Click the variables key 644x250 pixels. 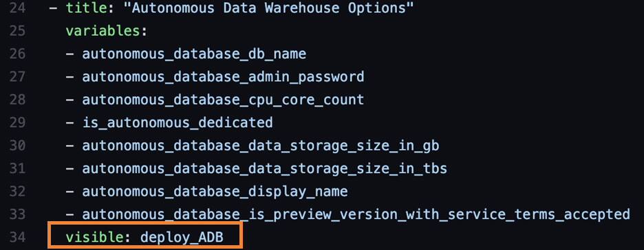[x=103, y=31]
